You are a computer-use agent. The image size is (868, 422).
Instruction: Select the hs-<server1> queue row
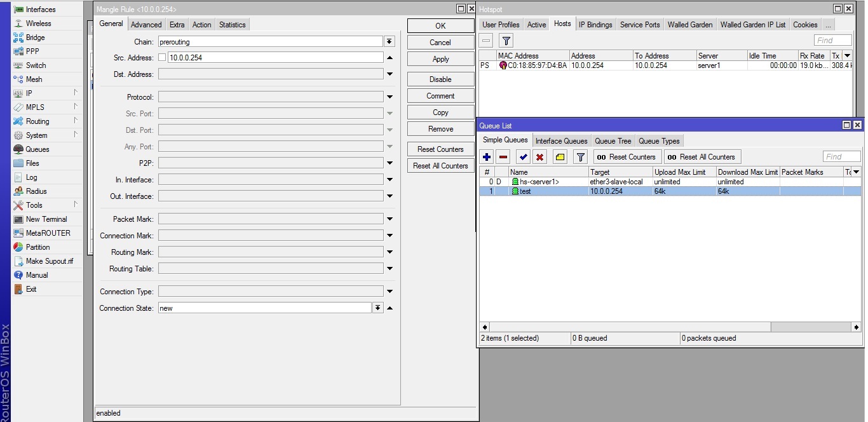(x=670, y=182)
